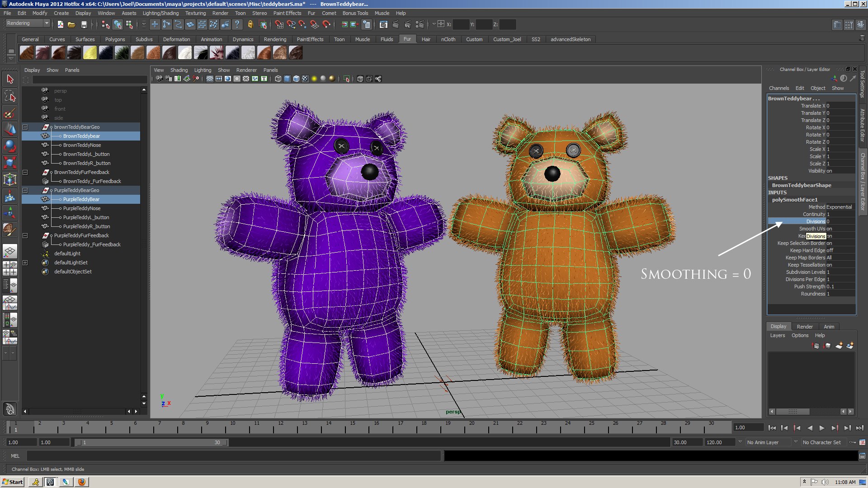Start IPR render
This screenshot has height=488, width=868.
pyautogui.click(x=408, y=24)
